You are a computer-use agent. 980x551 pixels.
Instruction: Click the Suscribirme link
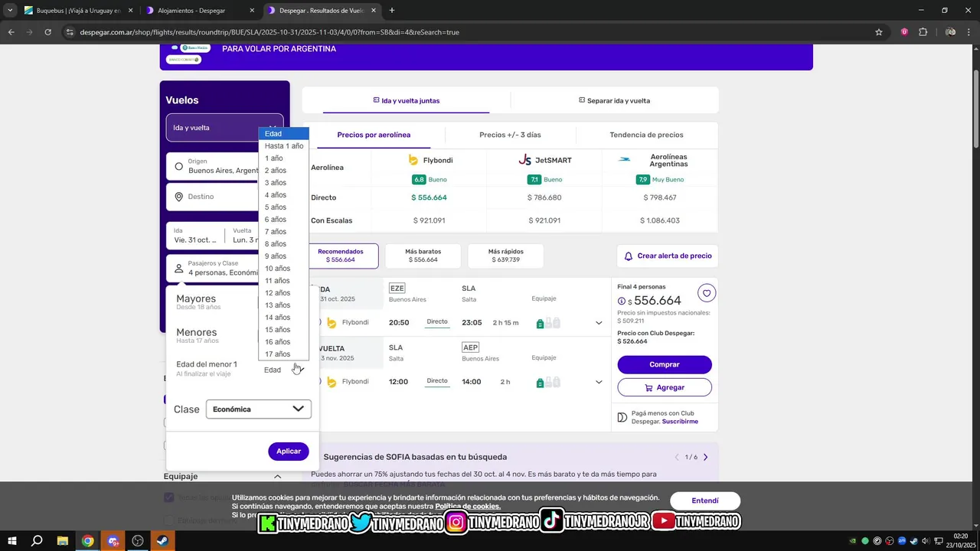click(680, 422)
